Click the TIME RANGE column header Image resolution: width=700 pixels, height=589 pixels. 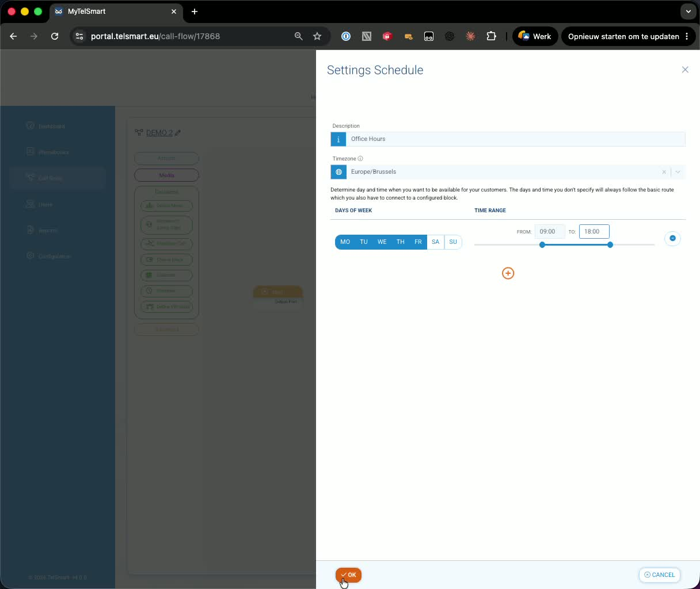click(x=490, y=211)
